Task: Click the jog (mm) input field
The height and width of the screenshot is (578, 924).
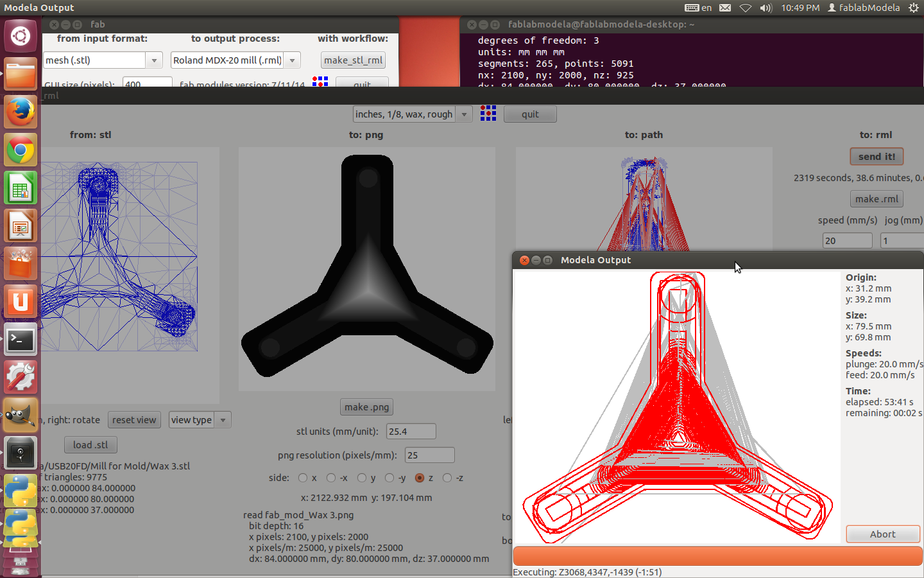Action: click(903, 241)
